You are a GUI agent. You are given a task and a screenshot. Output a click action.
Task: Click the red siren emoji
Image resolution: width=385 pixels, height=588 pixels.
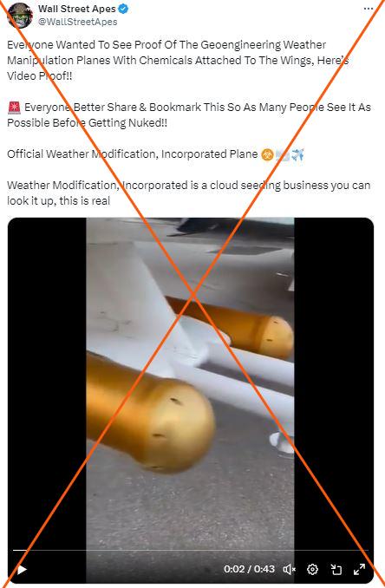(14, 108)
